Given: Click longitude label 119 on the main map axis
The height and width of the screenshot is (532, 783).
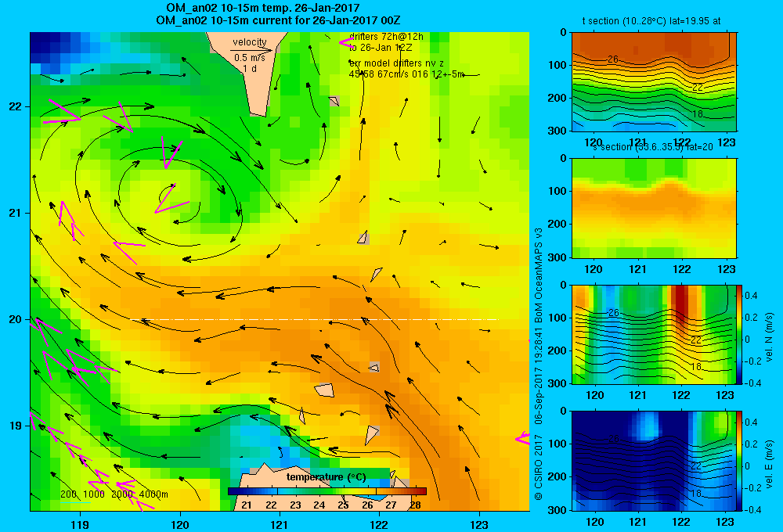Looking at the screenshot, I should (x=80, y=525).
